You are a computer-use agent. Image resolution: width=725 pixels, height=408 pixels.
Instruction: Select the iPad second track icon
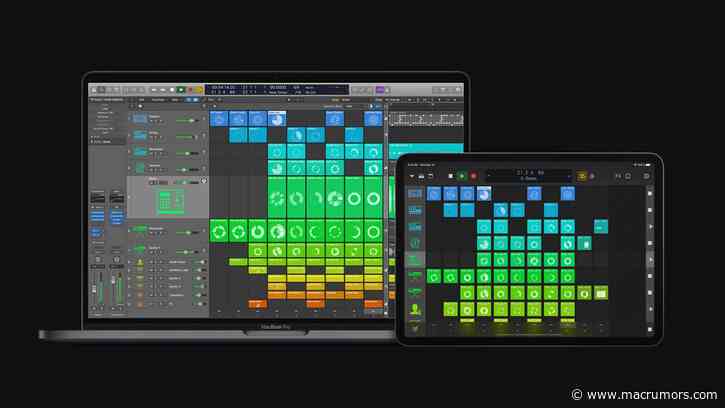tap(415, 210)
